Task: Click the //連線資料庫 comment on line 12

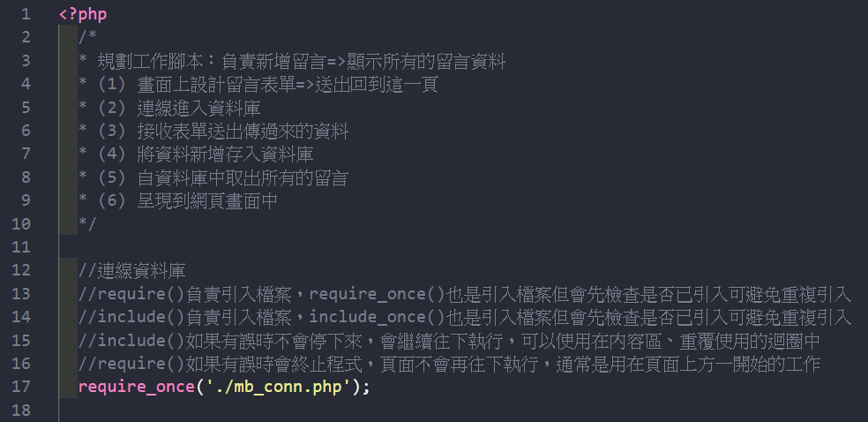Action: (132, 270)
